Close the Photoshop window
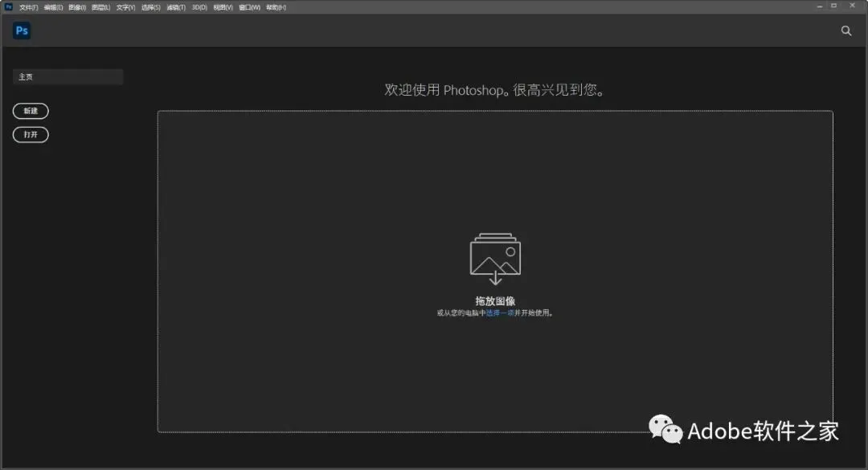868x470 pixels. point(853,6)
